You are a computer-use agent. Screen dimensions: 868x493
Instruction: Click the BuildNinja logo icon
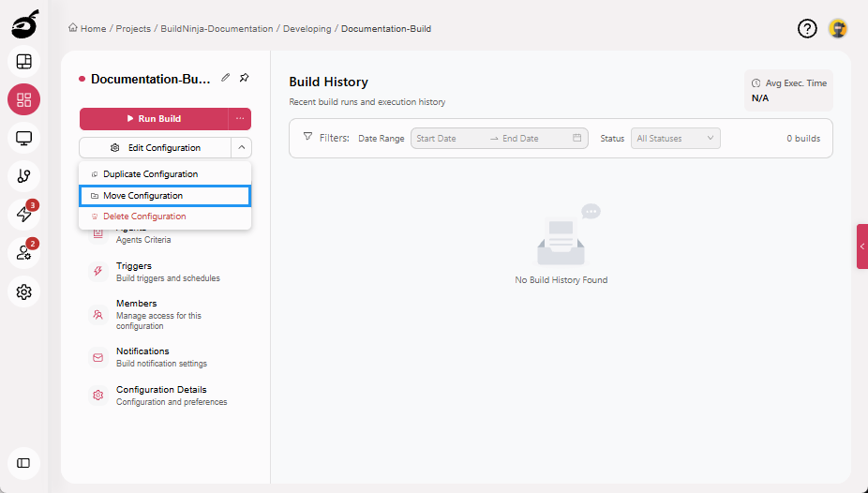point(25,24)
